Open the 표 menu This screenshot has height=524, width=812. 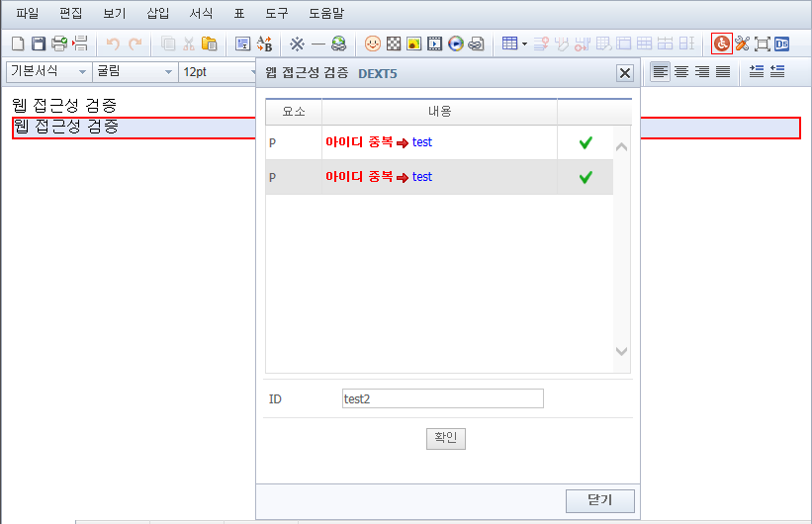pos(239,14)
